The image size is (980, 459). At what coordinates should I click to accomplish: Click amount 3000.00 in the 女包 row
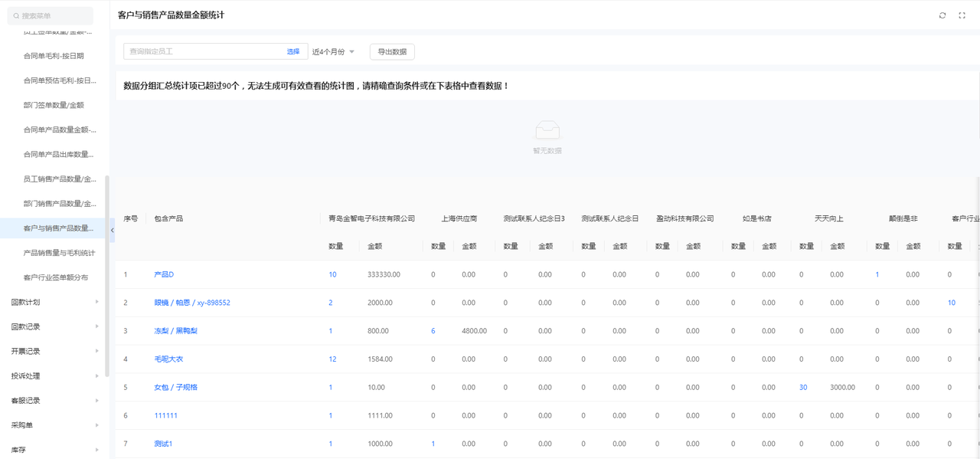coord(842,388)
